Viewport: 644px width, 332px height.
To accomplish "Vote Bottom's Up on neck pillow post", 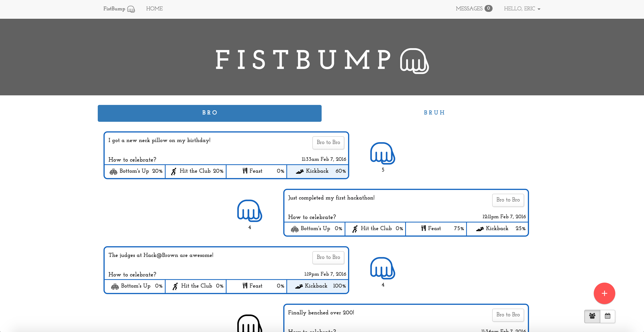I will click(x=135, y=171).
